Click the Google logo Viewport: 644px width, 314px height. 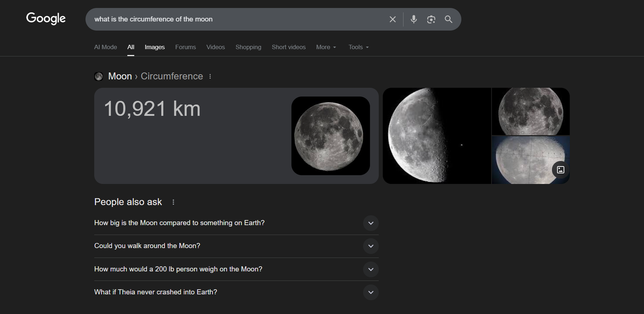46,19
